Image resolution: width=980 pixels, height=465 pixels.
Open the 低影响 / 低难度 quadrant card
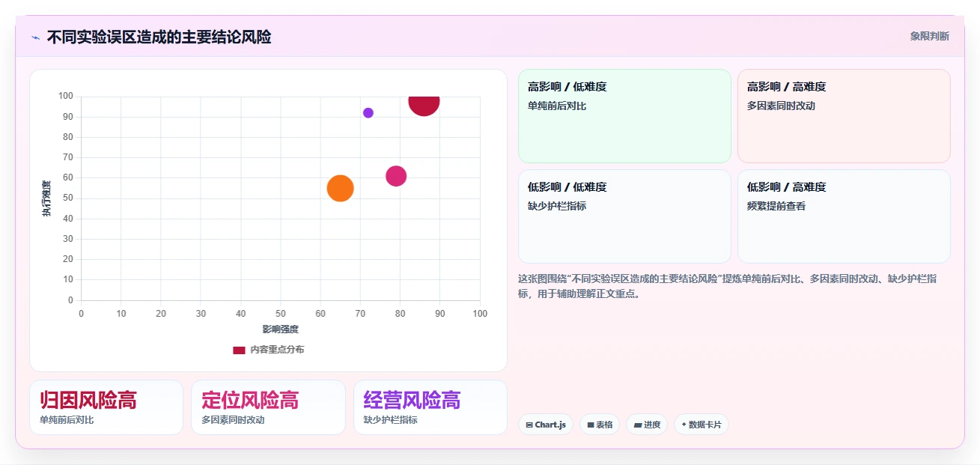pyautogui.click(x=624, y=216)
